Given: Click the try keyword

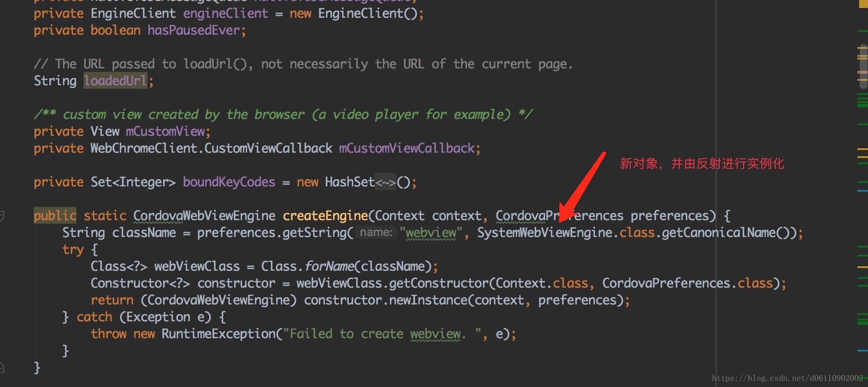Looking at the screenshot, I should [73, 249].
